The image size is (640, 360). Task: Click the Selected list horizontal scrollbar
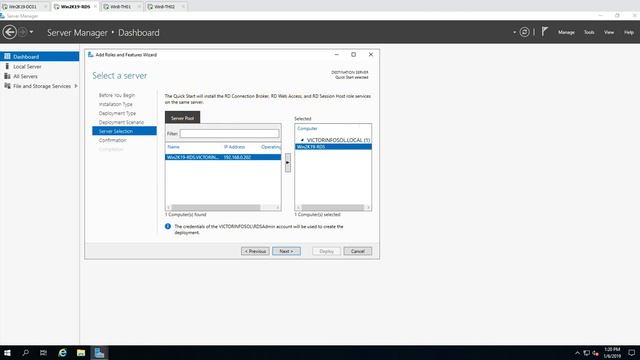tap(333, 207)
